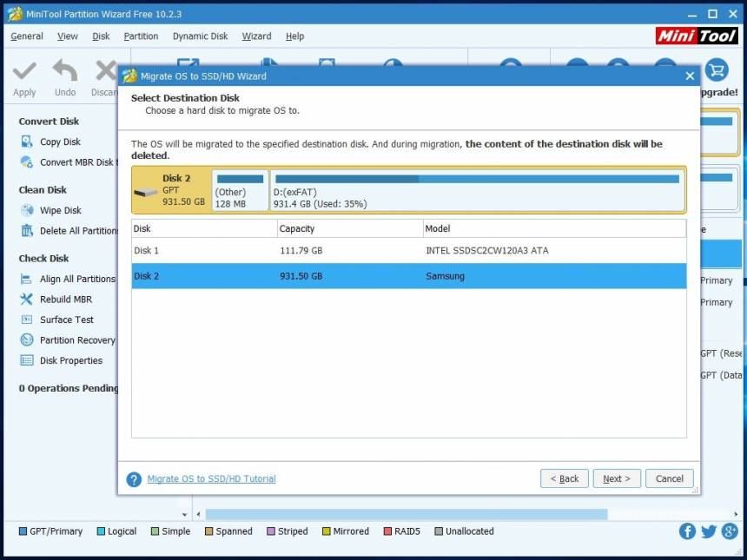Click the Facebook share icon
Screen dimensions: 747x560
click(687, 531)
